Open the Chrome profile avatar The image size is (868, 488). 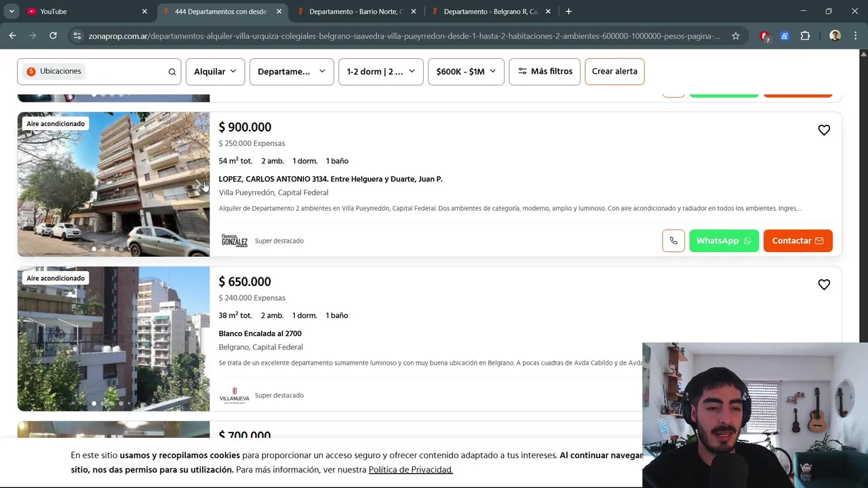(x=835, y=36)
